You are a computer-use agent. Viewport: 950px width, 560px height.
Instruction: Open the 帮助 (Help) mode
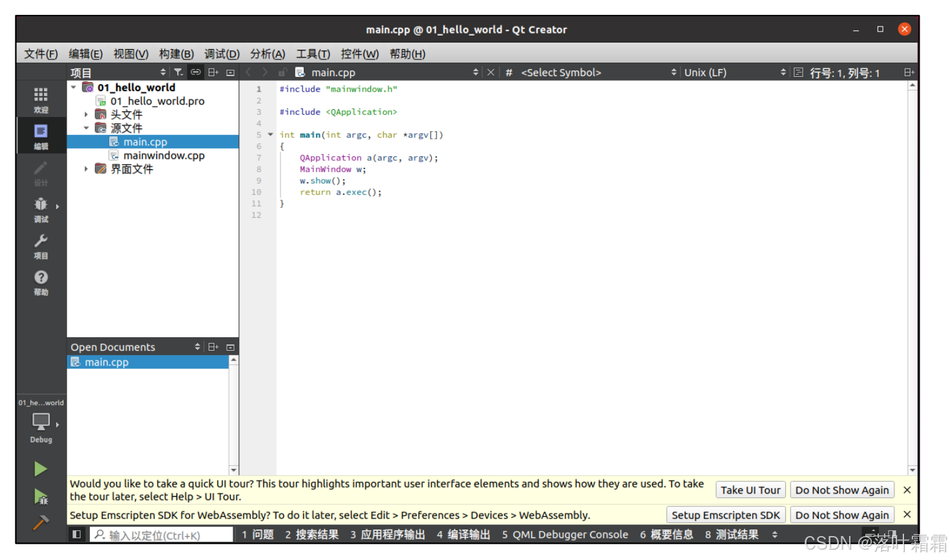point(41,282)
